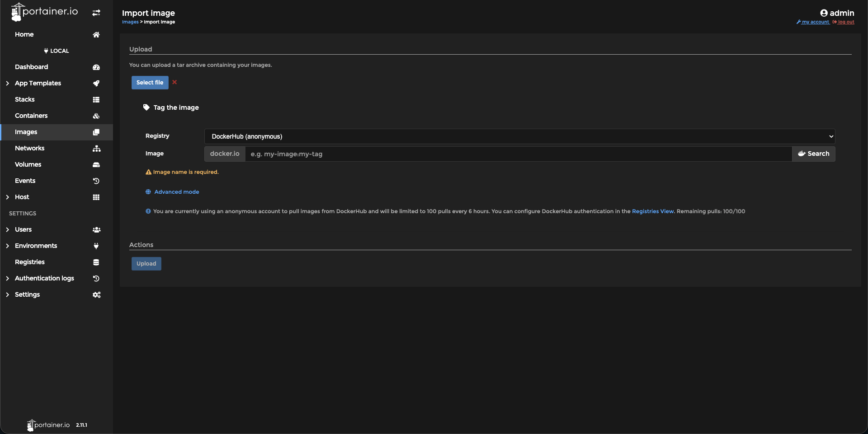868x434 pixels.
Task: Focus the Image name input field
Action: (518, 154)
